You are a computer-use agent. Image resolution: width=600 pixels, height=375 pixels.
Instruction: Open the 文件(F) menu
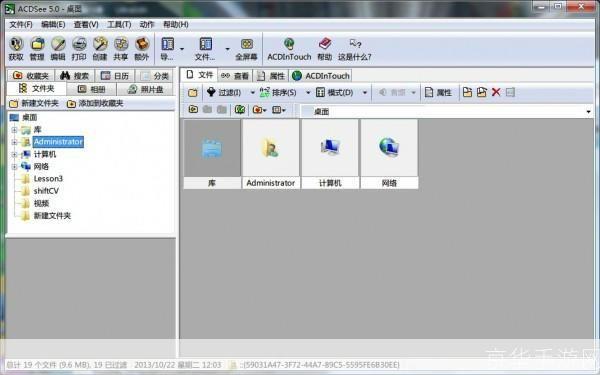click(x=21, y=24)
